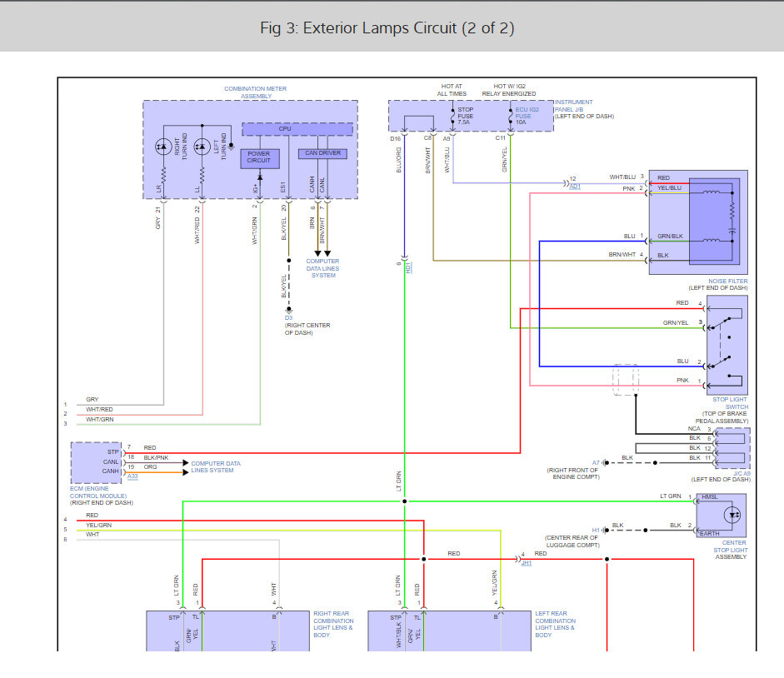Image resolution: width=784 pixels, height=678 pixels.
Task: Click the 'EARTH' terminal text
Action: pyautogui.click(x=709, y=534)
